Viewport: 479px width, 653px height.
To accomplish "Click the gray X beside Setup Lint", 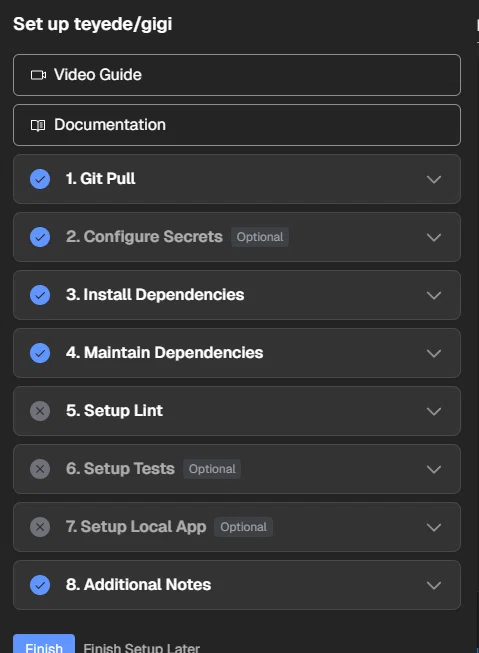I will tap(40, 411).
